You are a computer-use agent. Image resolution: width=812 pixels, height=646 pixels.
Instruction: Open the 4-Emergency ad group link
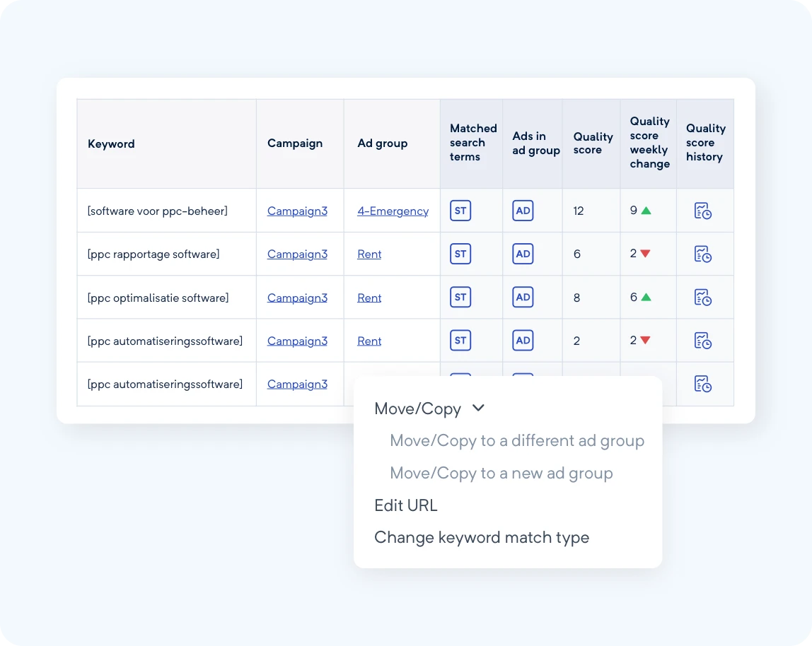393,210
